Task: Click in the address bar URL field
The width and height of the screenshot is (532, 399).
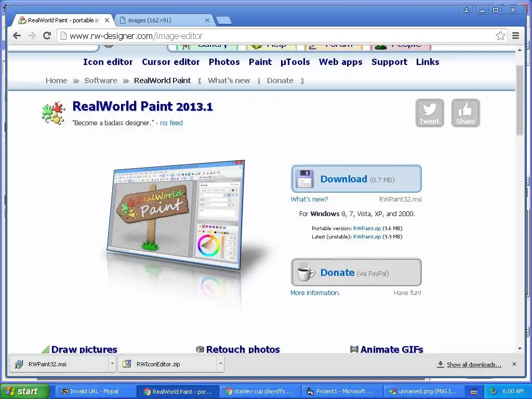Action: click(282, 36)
